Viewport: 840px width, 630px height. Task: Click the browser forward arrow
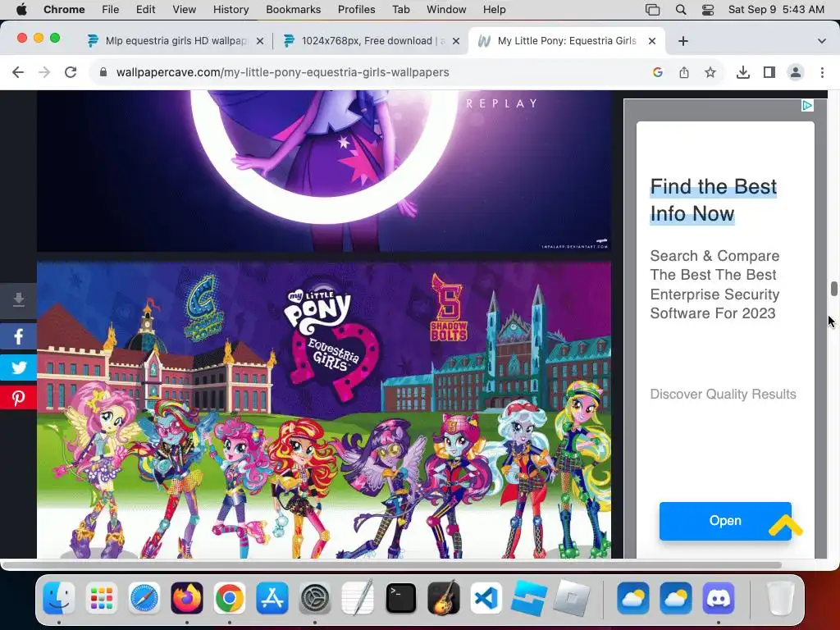pyautogui.click(x=44, y=72)
